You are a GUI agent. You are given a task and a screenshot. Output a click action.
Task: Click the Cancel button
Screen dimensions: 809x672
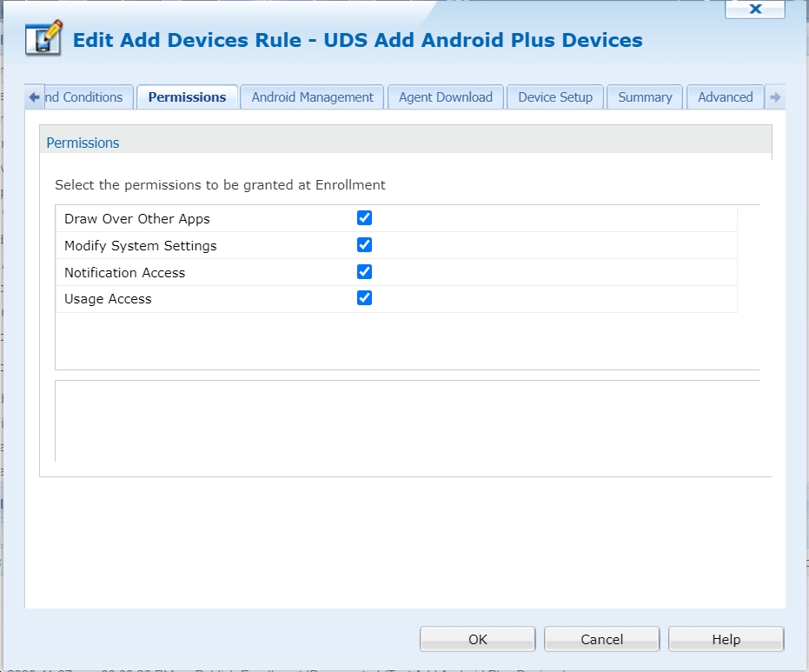tap(601, 639)
